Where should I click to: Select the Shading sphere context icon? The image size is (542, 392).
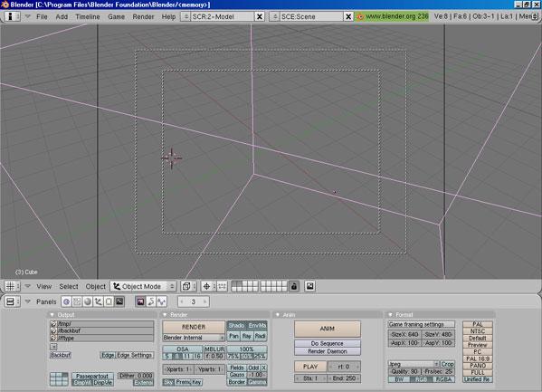(88, 301)
